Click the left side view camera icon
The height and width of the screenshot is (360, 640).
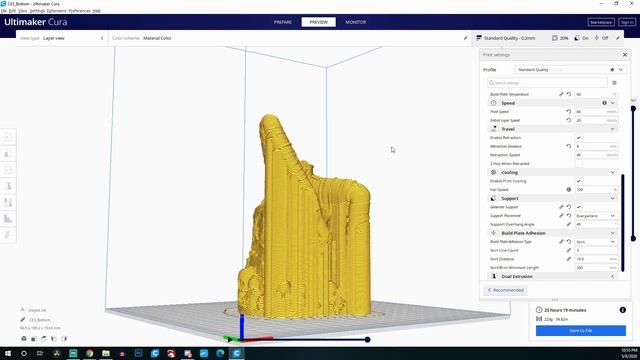coord(53,339)
